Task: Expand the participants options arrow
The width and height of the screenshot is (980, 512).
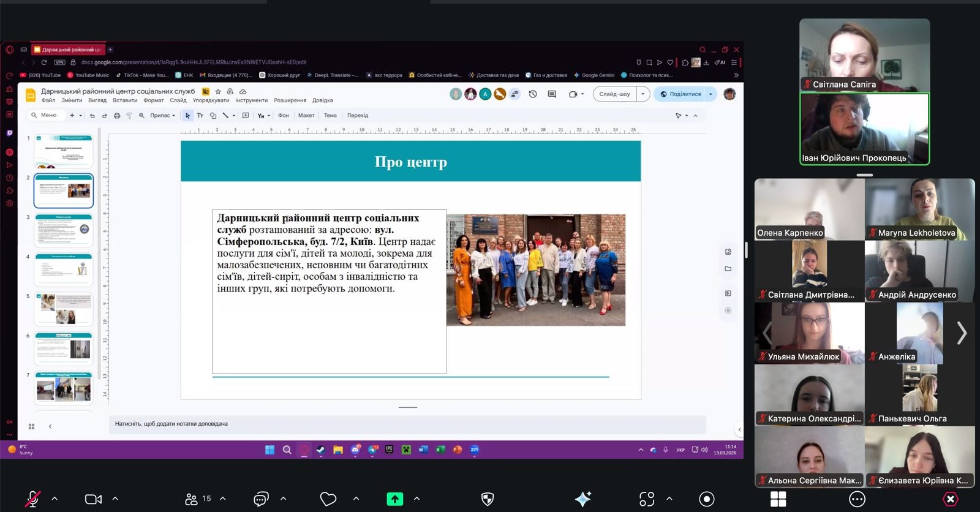Action: click(223, 499)
